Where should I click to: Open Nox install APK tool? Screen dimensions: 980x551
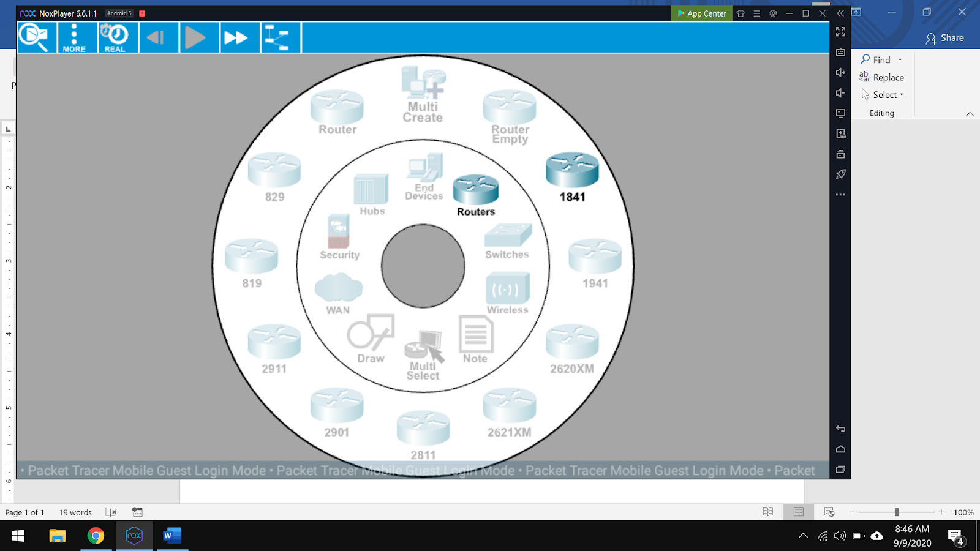(840, 133)
